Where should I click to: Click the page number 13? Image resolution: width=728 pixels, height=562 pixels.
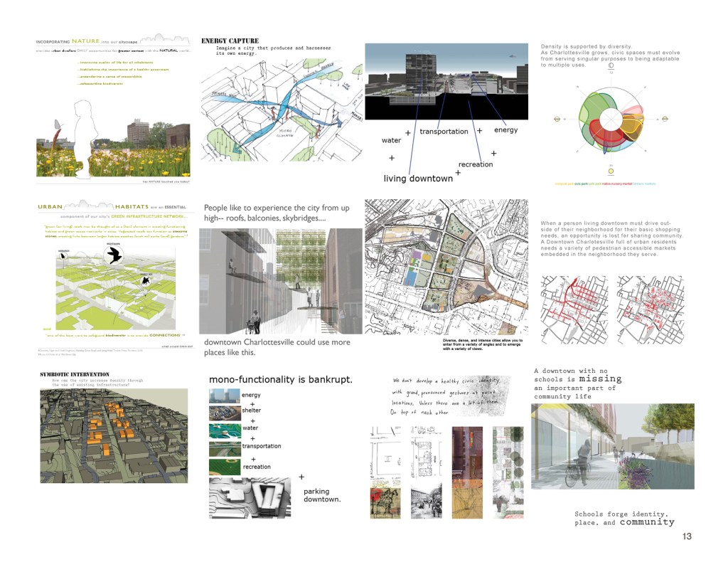click(686, 536)
